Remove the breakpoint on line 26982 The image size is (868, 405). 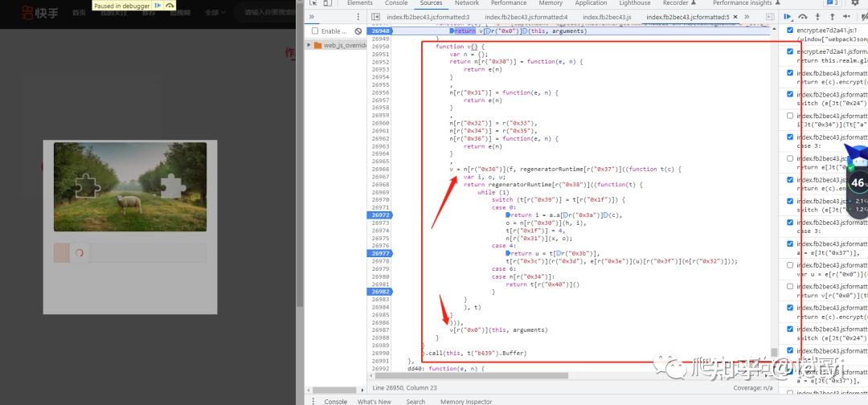[382, 292]
